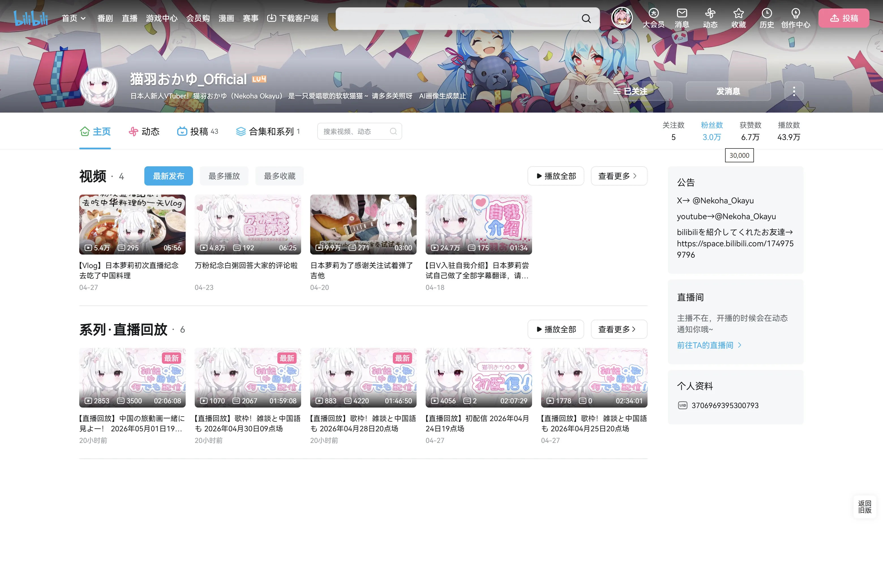The height and width of the screenshot is (588, 883).
Task: Open the 前往TA的直播间 link
Action: point(709,345)
